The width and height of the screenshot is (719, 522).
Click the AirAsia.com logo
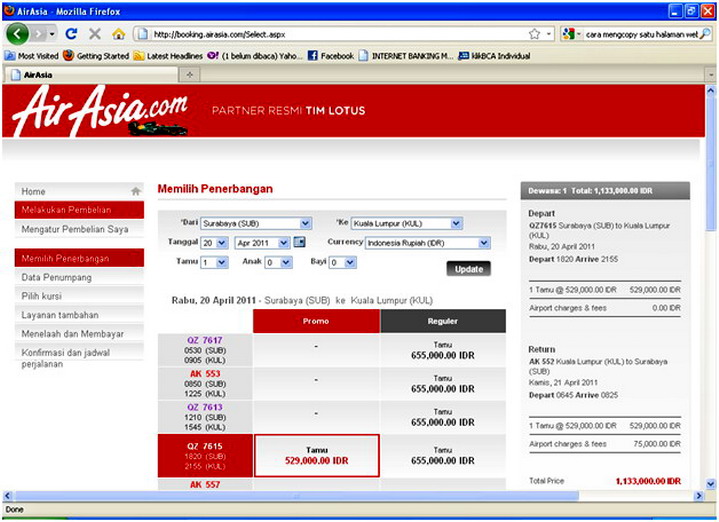[x=100, y=110]
